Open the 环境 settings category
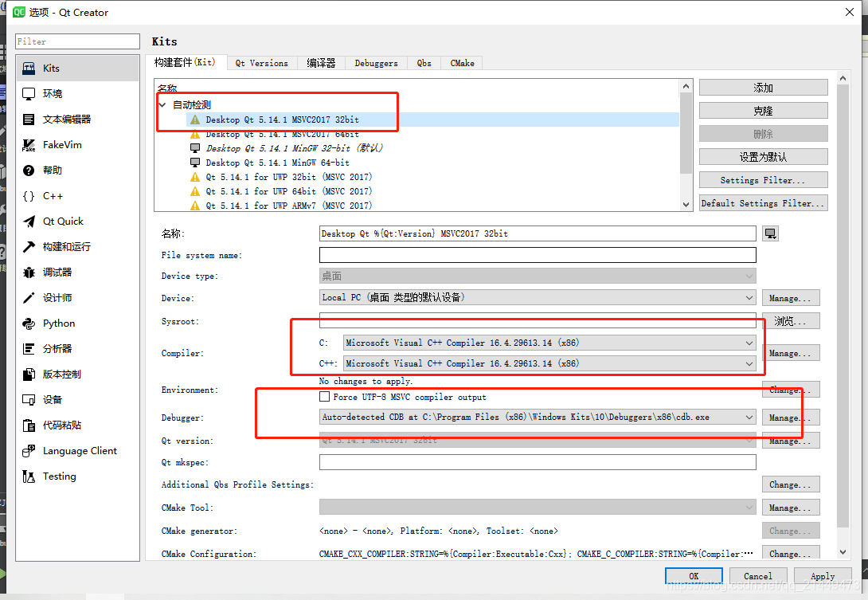Screen dimensions: 868x600 [77, 94]
